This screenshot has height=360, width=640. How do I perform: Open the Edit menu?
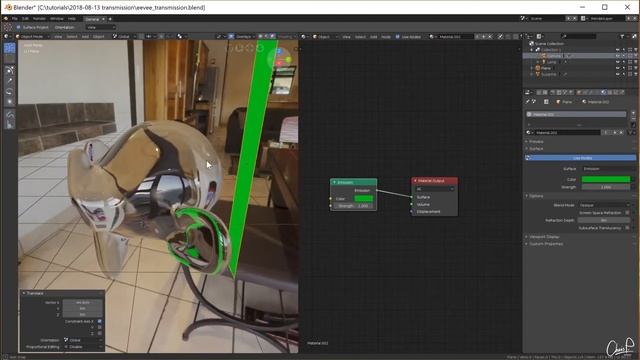click(25, 19)
